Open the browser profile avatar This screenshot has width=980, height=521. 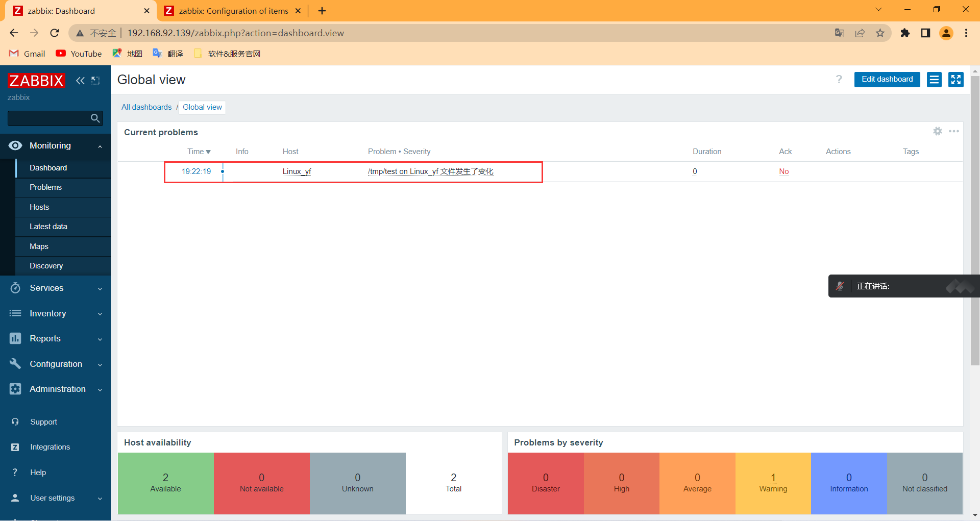(x=946, y=33)
